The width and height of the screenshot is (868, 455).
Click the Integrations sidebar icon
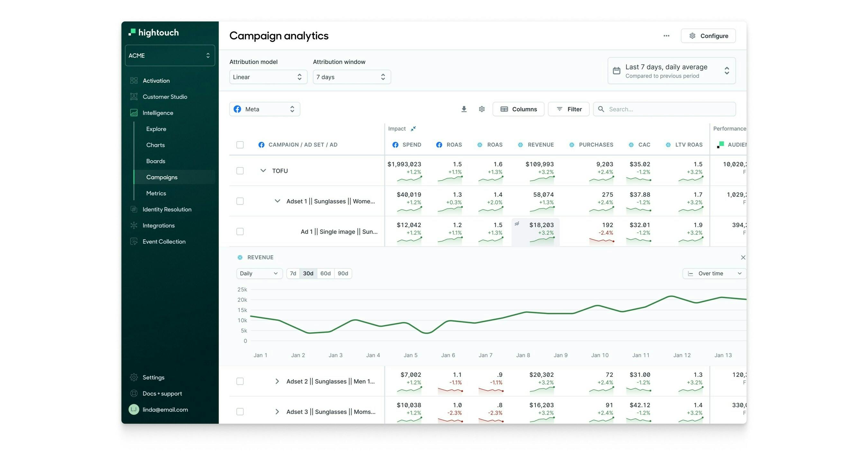pyautogui.click(x=134, y=225)
